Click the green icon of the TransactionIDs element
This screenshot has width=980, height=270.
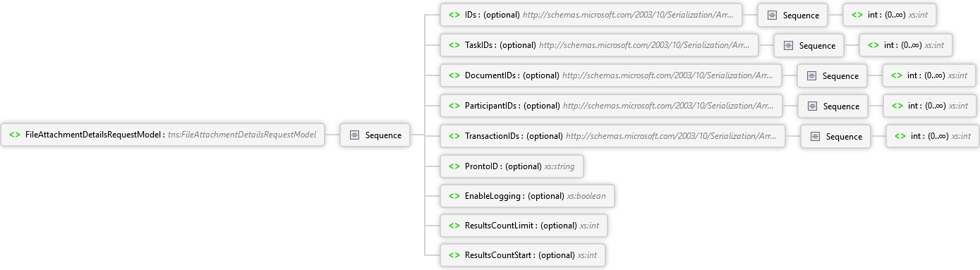point(454,135)
